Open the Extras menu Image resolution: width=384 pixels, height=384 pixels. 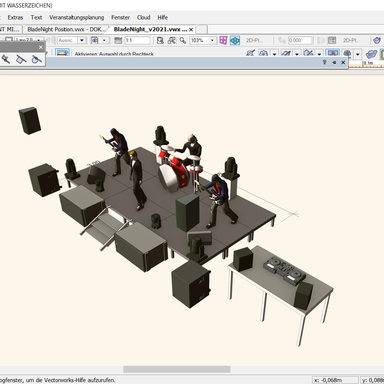tap(15, 17)
